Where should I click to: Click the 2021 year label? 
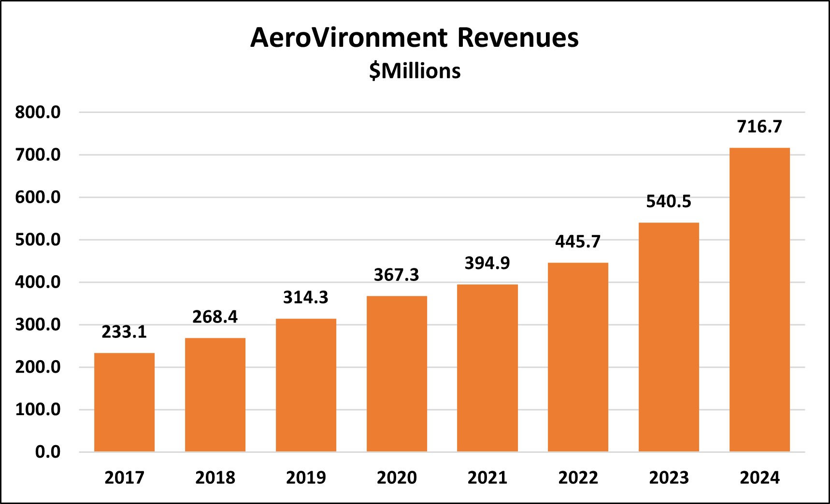point(487,478)
